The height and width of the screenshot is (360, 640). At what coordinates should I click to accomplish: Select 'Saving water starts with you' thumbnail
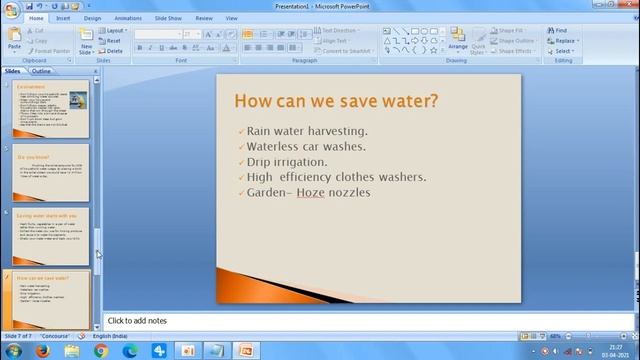click(x=51, y=236)
